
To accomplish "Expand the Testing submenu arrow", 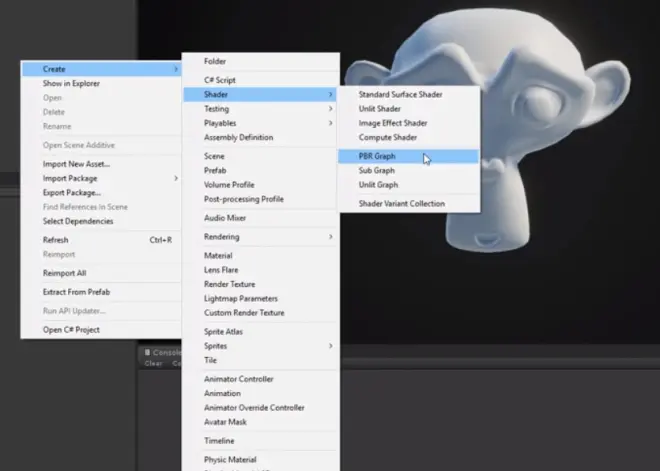I will (331, 109).
